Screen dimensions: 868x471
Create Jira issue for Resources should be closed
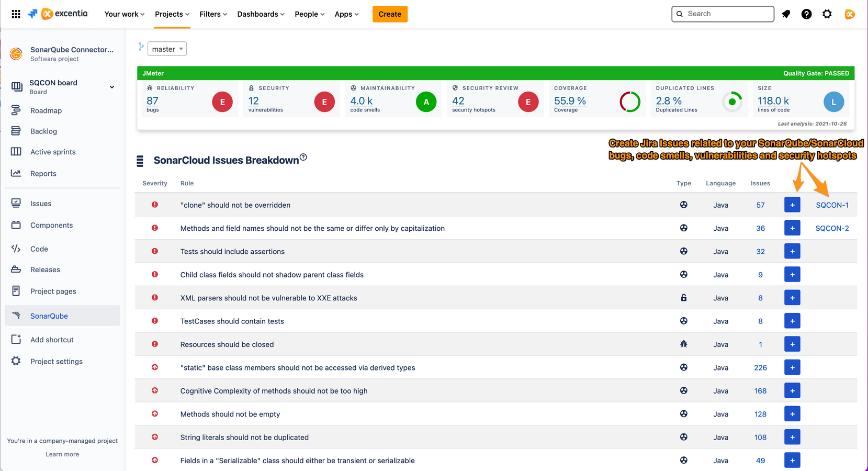click(x=792, y=344)
